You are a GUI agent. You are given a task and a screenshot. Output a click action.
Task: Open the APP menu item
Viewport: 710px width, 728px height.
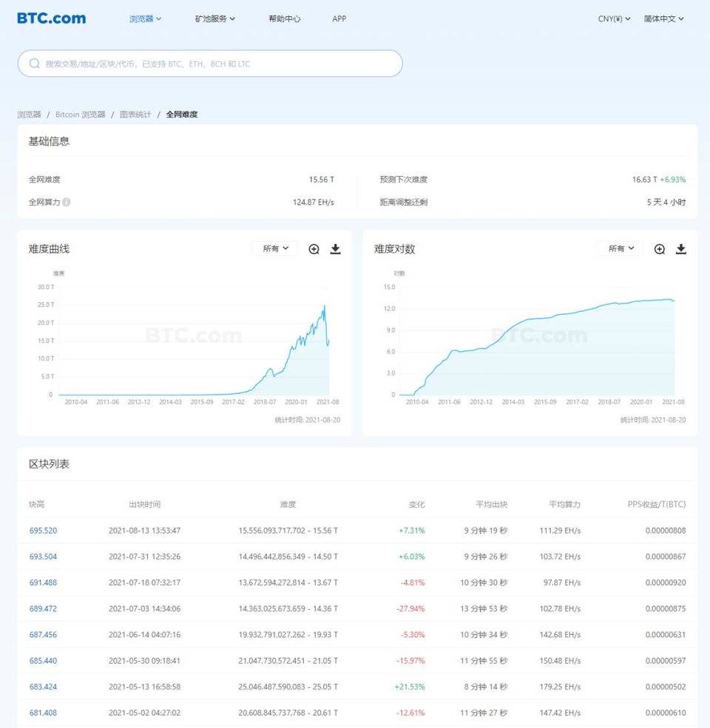click(339, 18)
